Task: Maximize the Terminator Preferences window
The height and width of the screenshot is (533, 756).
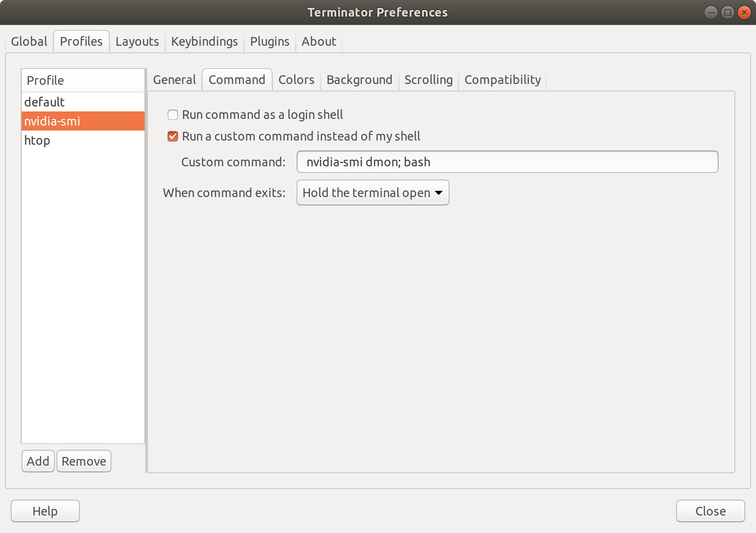Action: click(x=728, y=12)
